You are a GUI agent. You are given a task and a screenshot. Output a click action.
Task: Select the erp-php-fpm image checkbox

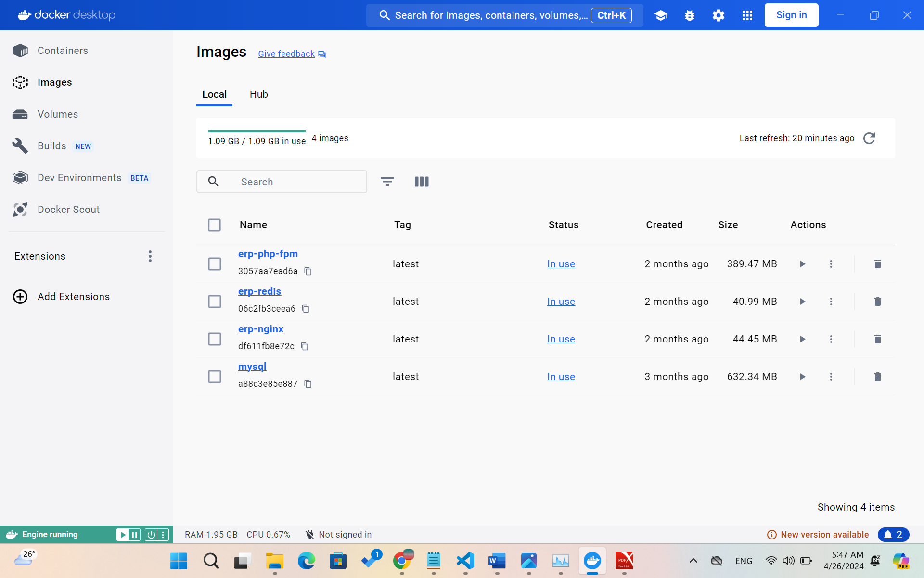[x=214, y=263]
